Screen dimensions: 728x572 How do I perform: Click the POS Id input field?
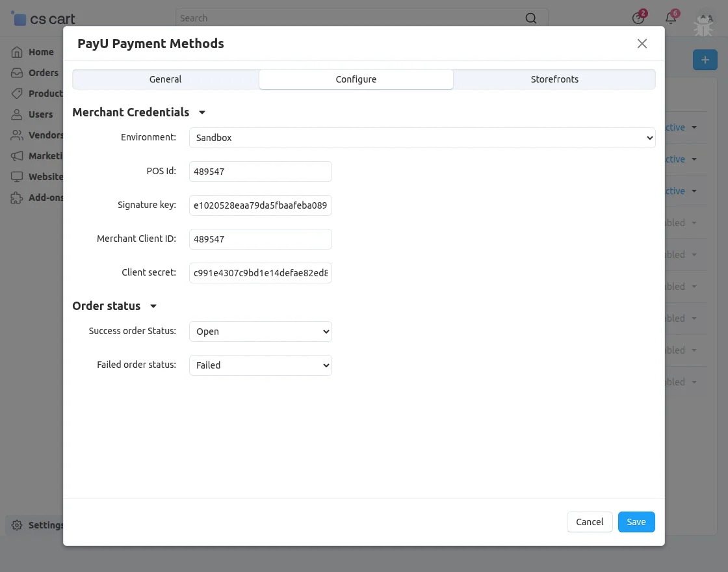pos(261,172)
